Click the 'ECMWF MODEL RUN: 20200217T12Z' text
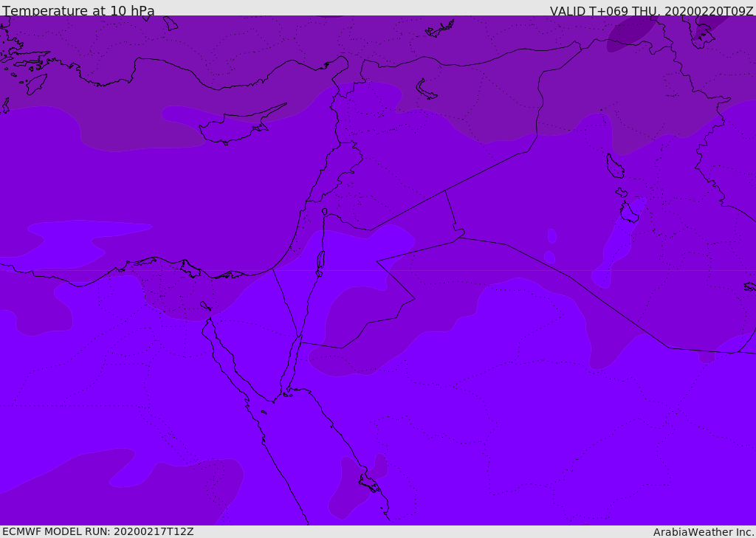756x538 pixels. tap(98, 531)
